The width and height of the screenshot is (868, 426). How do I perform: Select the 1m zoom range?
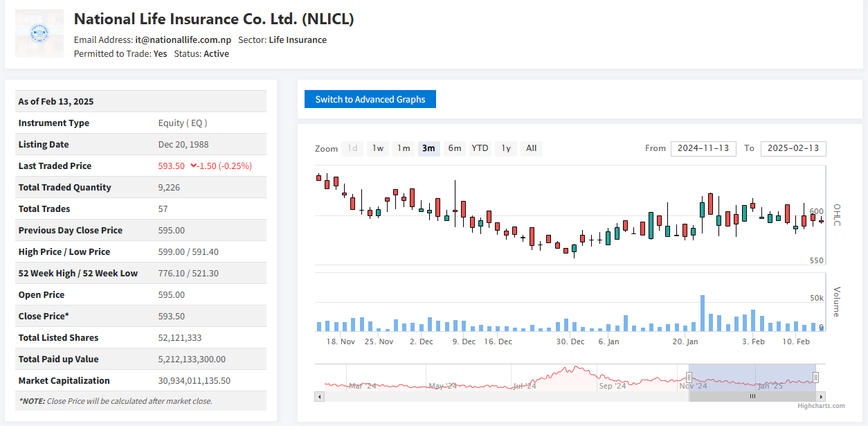(404, 148)
